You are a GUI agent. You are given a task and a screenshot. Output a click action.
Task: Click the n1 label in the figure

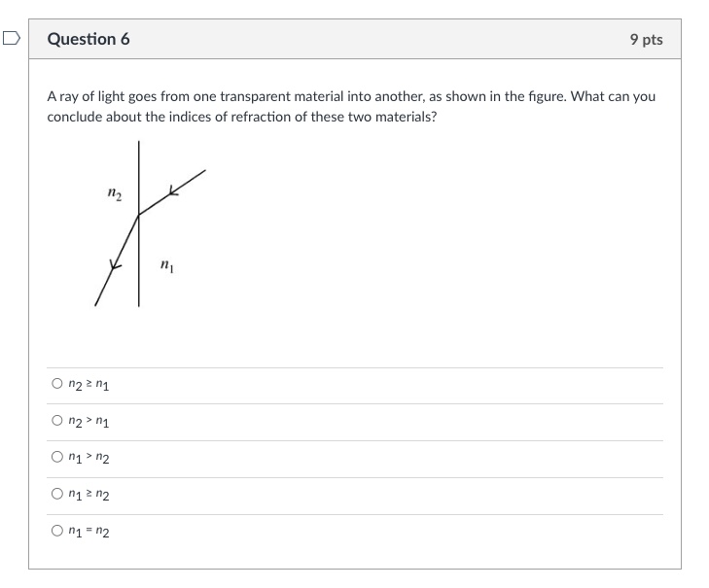click(167, 265)
